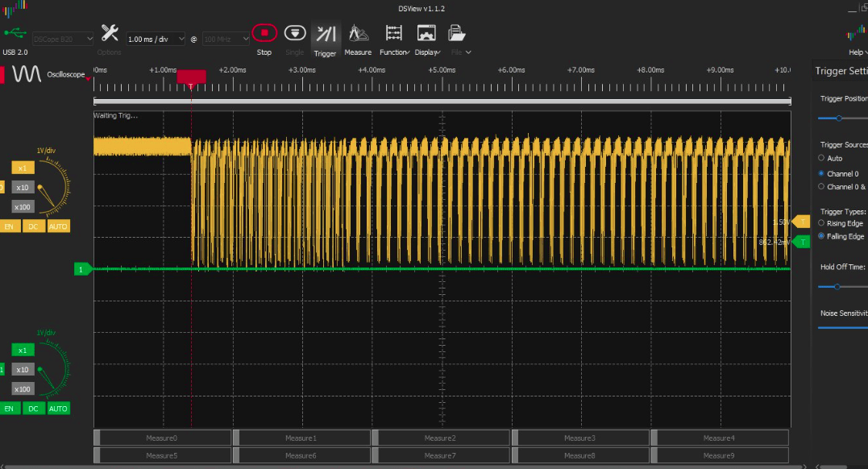Click the Single capture icon
The height and width of the screenshot is (469, 868).
pyautogui.click(x=295, y=34)
